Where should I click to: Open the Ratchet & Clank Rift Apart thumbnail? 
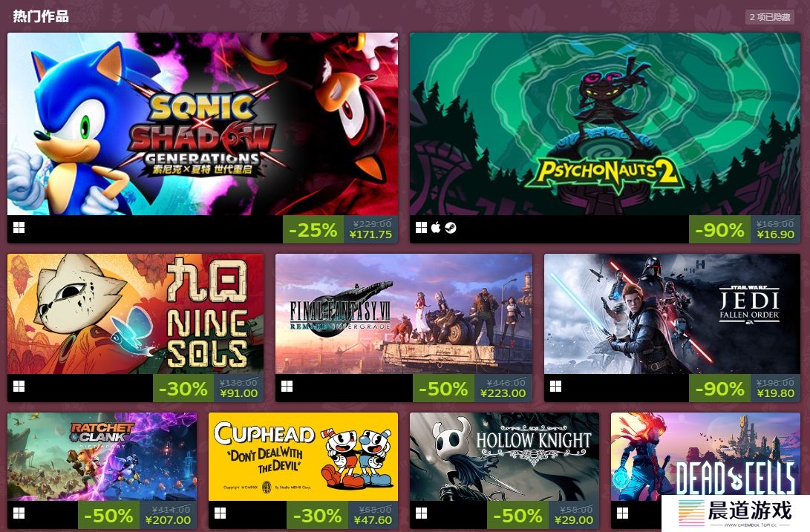tap(102, 456)
